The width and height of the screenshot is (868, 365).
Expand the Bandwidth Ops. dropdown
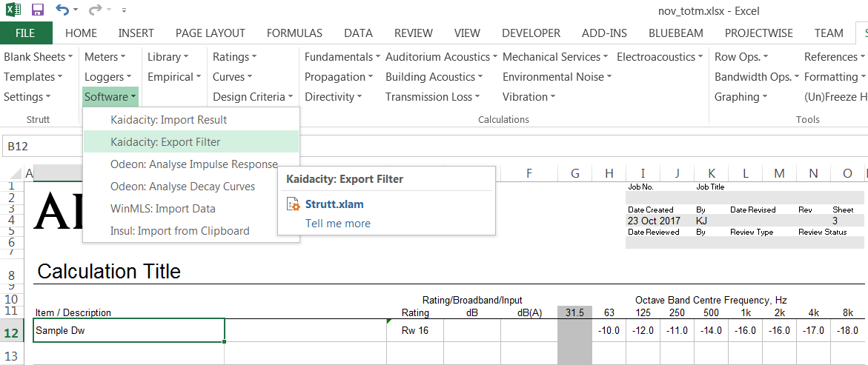(758, 77)
